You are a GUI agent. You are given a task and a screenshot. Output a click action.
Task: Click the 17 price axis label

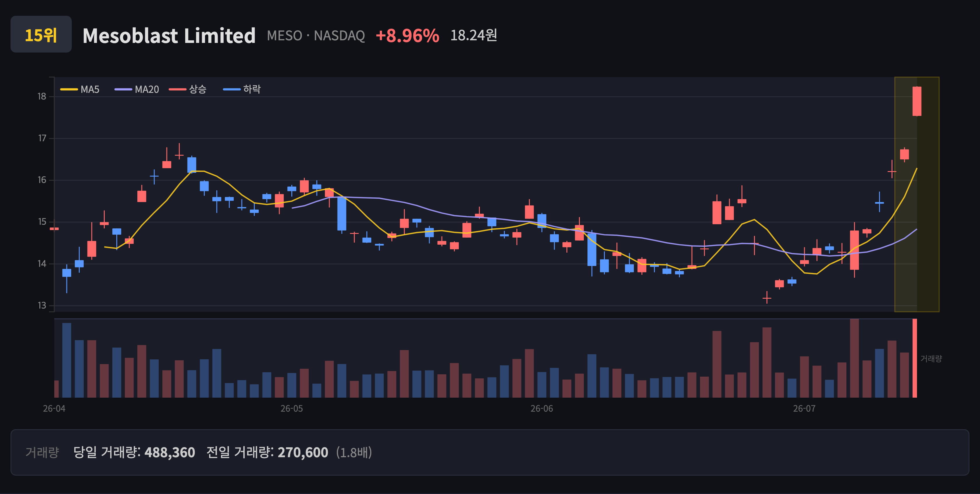tap(42, 138)
